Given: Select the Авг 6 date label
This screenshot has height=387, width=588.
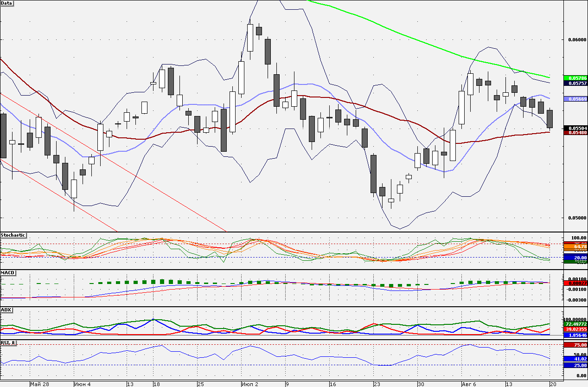Looking at the screenshot, I should click(x=469, y=384).
